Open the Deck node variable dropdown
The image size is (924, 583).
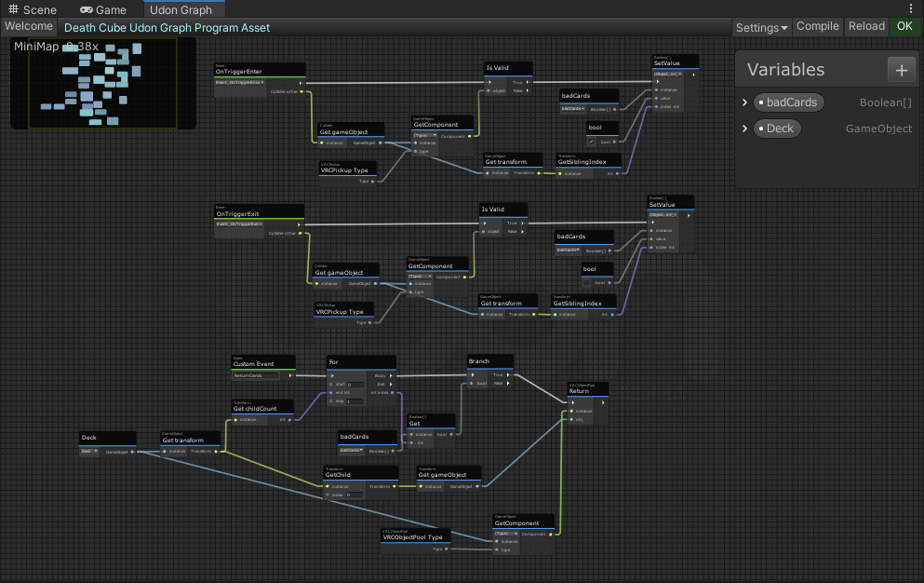[89, 452]
